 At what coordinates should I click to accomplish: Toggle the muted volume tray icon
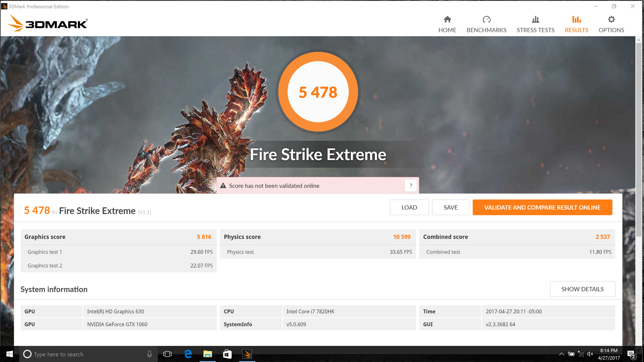click(x=590, y=354)
